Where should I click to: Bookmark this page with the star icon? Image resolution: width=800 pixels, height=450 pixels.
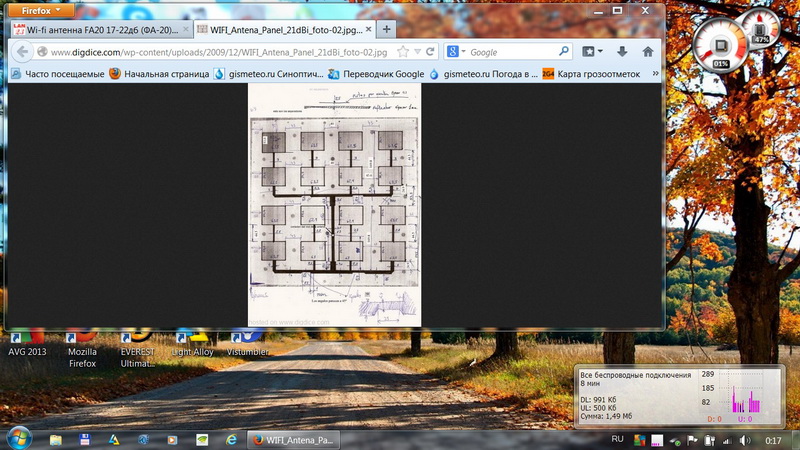(403, 52)
